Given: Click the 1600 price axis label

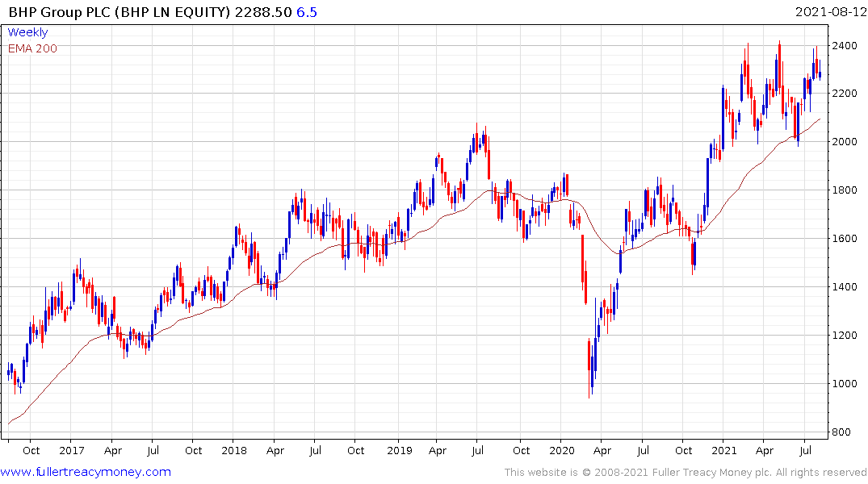Looking at the screenshot, I should tap(845, 239).
